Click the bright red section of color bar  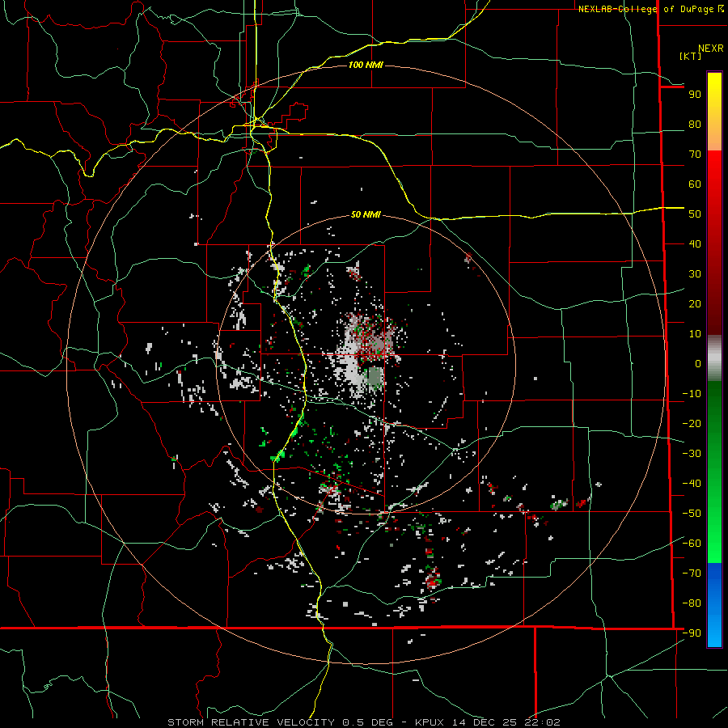(714, 171)
